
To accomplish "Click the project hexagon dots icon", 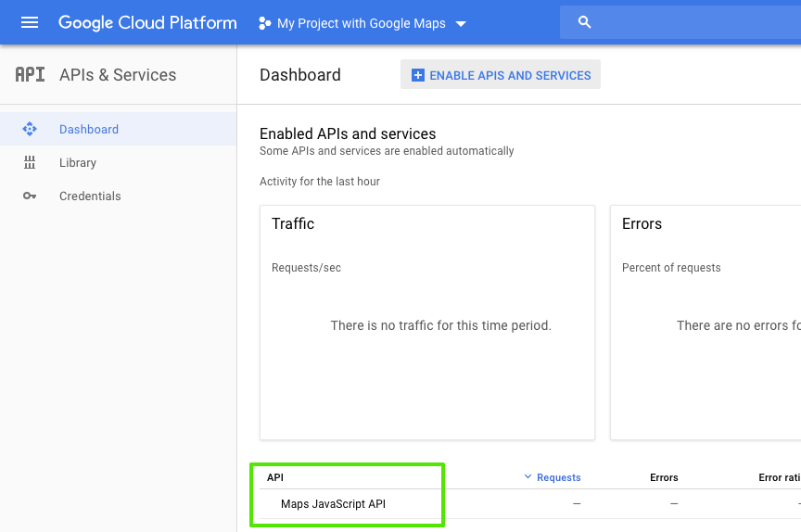I will click(264, 23).
